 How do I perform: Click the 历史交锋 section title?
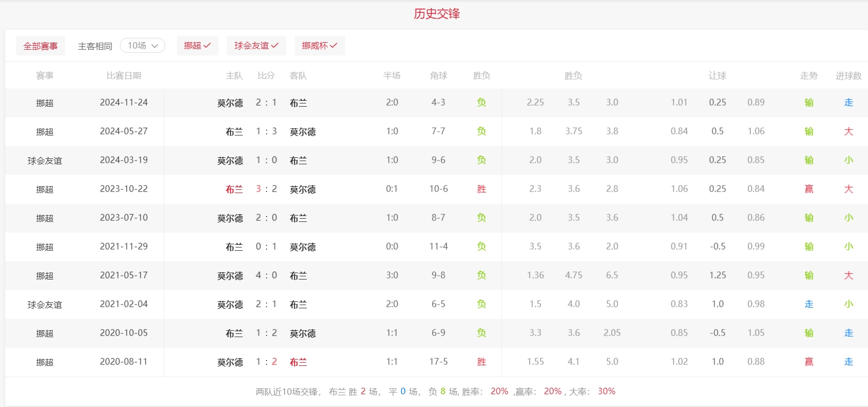click(x=436, y=14)
